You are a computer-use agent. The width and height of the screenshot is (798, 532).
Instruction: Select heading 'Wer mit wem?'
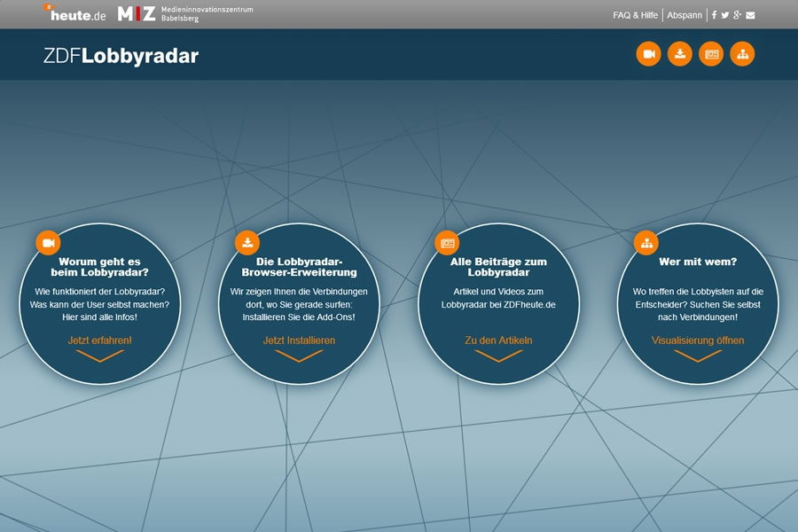pos(698,262)
